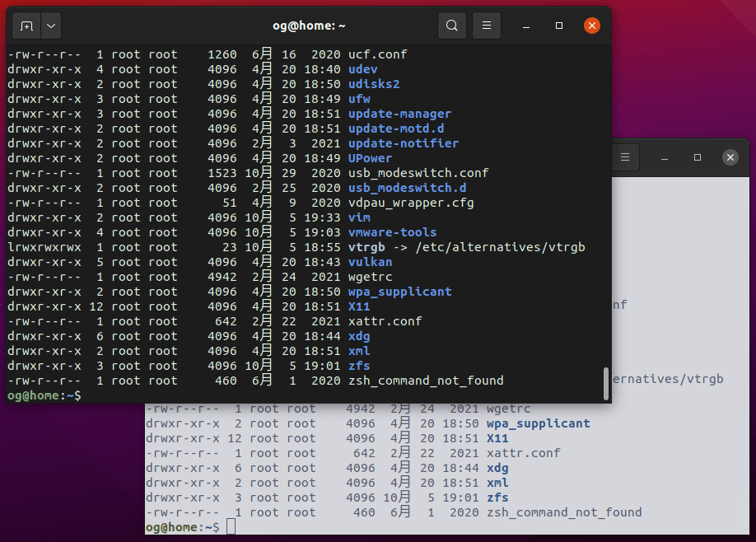Click 'xattr.conf' in background terminal

coord(523,453)
